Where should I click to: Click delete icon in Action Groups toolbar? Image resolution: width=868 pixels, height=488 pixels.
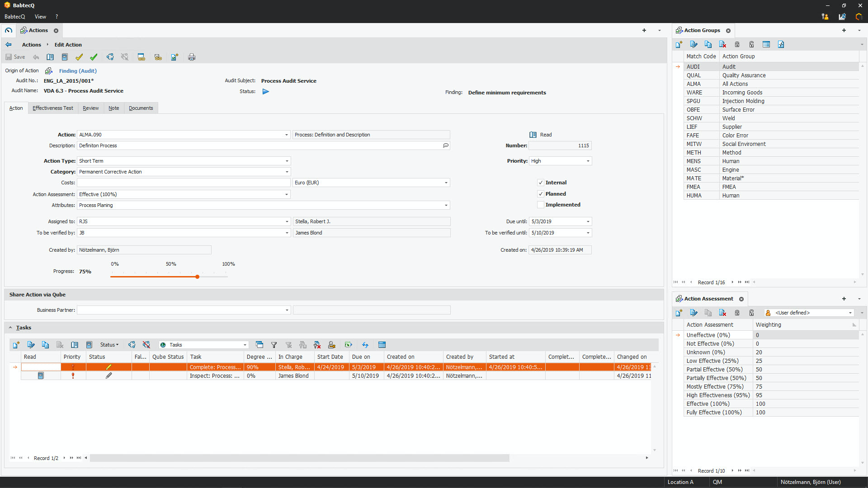[722, 44]
